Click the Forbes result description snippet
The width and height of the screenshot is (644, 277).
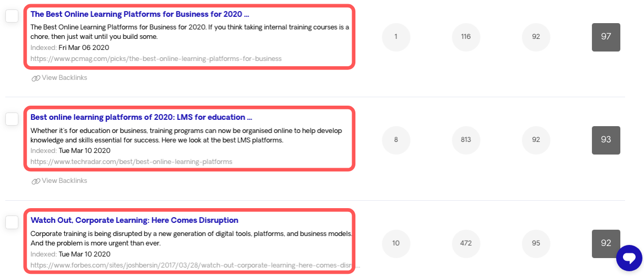tap(191, 238)
